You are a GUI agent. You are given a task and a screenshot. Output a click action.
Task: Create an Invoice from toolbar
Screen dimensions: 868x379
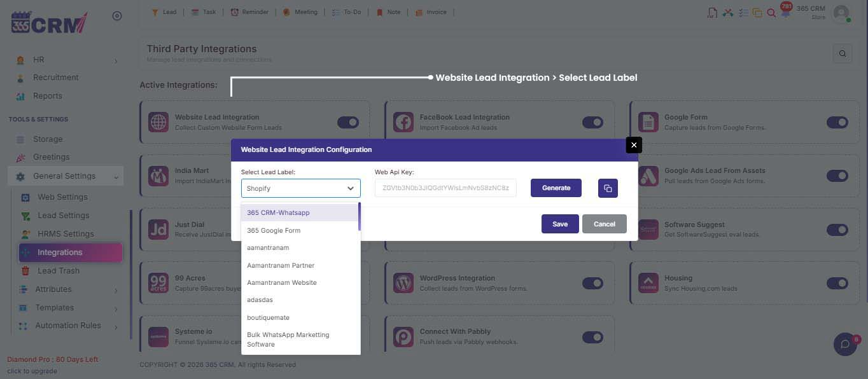click(431, 12)
